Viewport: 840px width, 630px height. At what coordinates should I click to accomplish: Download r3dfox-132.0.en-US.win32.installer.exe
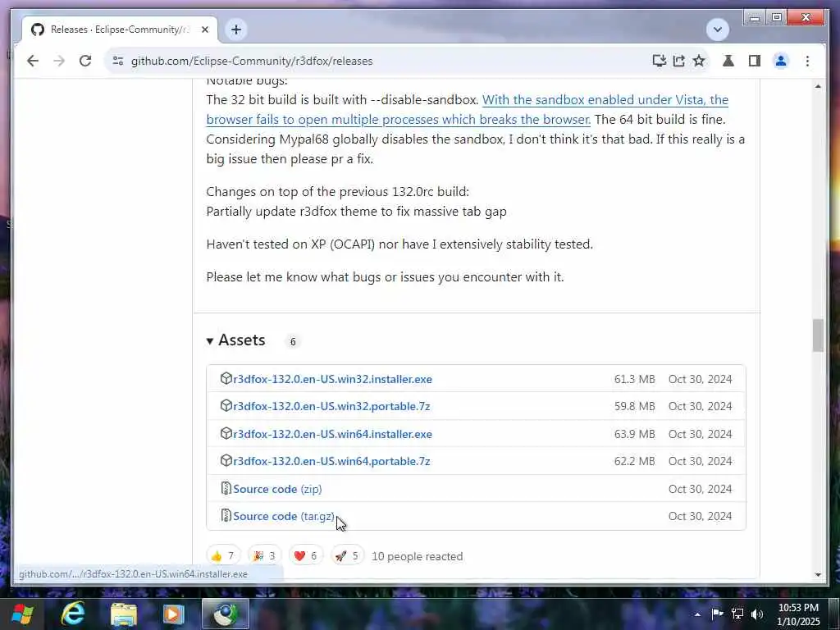coord(333,379)
